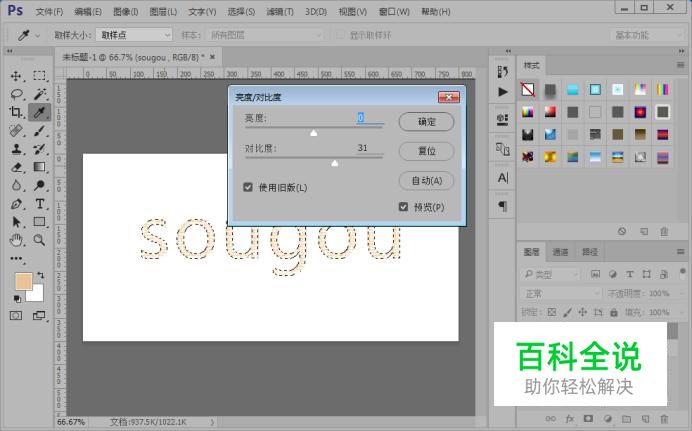Screen dimensions: 692x431
Task: Select the Eraser tool
Action: pos(16,167)
